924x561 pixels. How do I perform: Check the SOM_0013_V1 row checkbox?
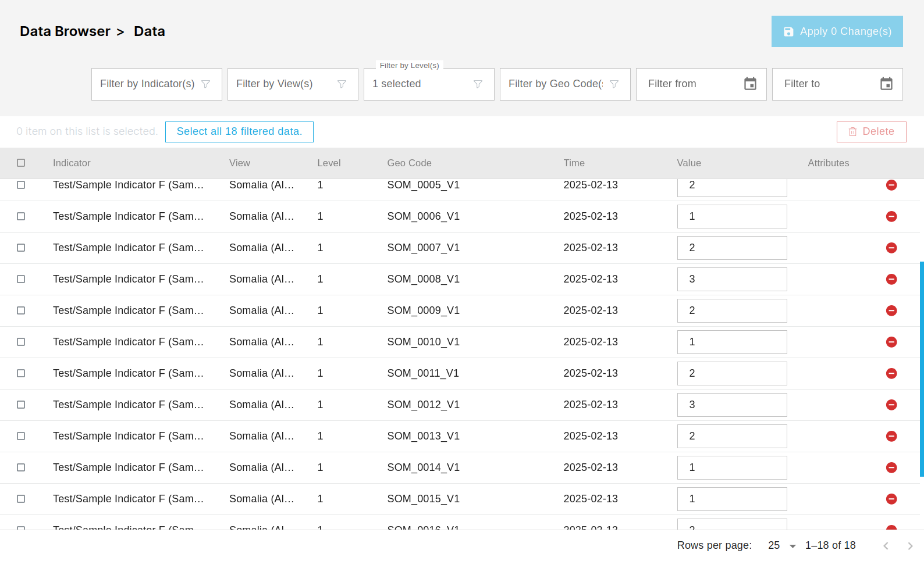(21, 436)
